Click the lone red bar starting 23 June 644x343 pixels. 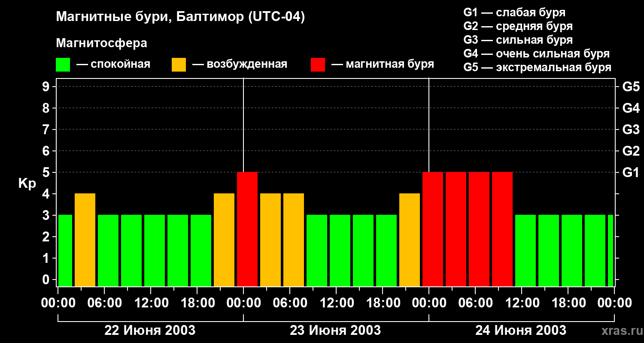(x=247, y=229)
